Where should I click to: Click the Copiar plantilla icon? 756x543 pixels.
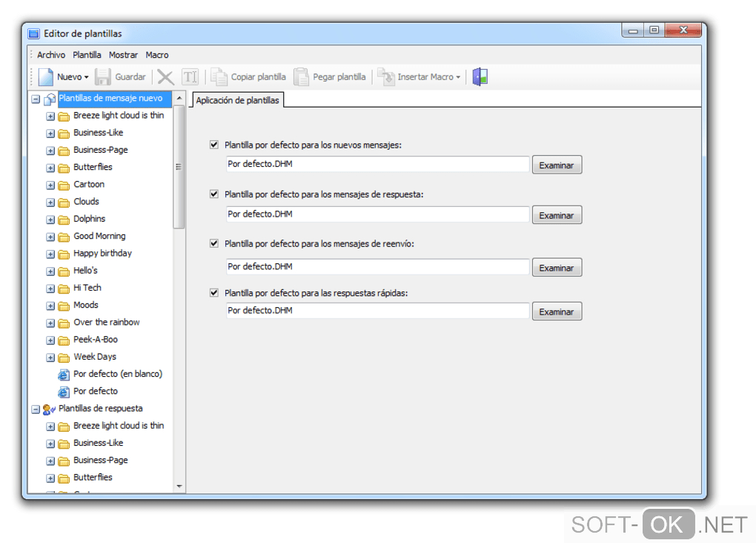pos(219,76)
